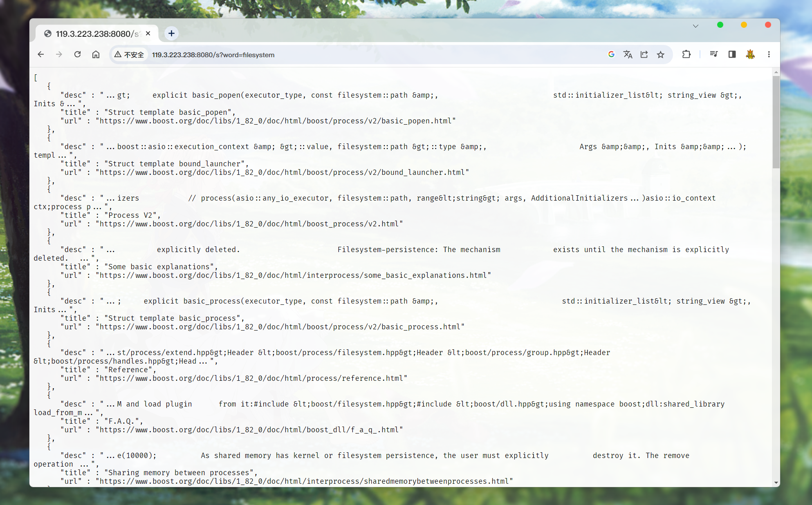Click the back navigation arrow

(x=40, y=54)
